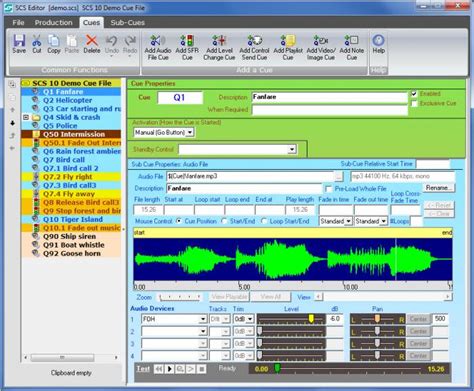The image size is (474, 391).
Task: Open the File menu
Action: click(18, 23)
